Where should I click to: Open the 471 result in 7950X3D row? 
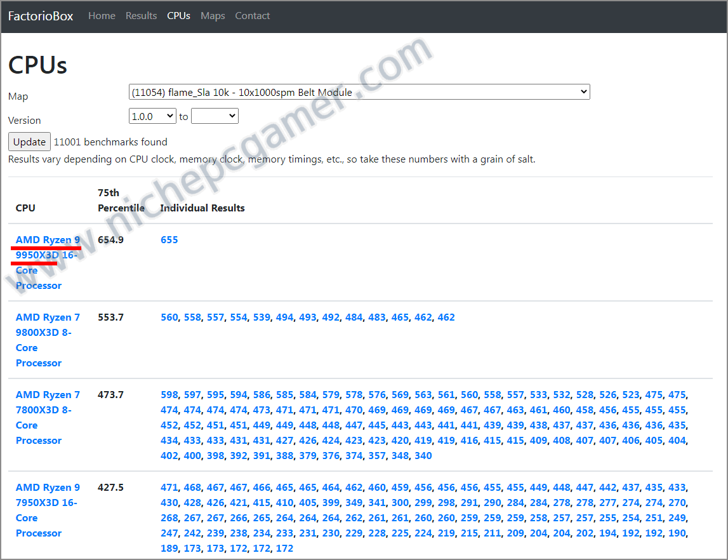pyautogui.click(x=169, y=488)
